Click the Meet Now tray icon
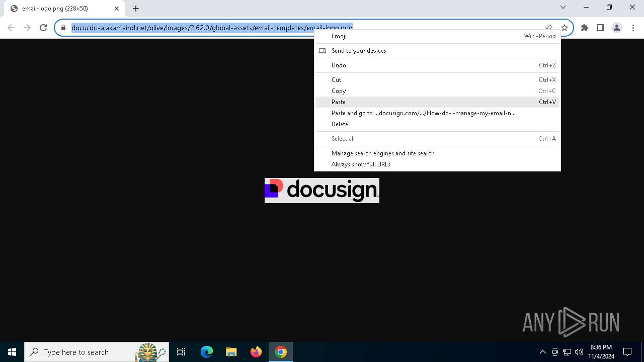This screenshot has height=362, width=644. [555, 352]
